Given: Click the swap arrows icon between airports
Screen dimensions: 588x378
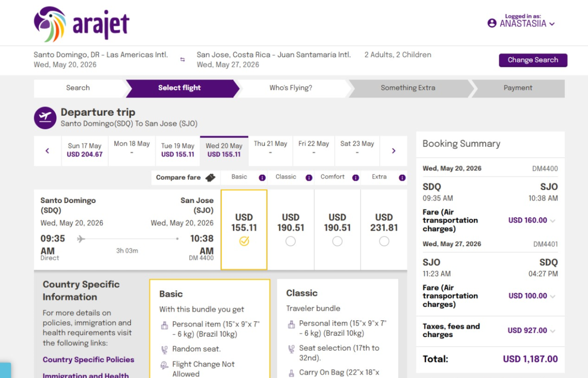Looking at the screenshot, I should [x=182, y=60].
